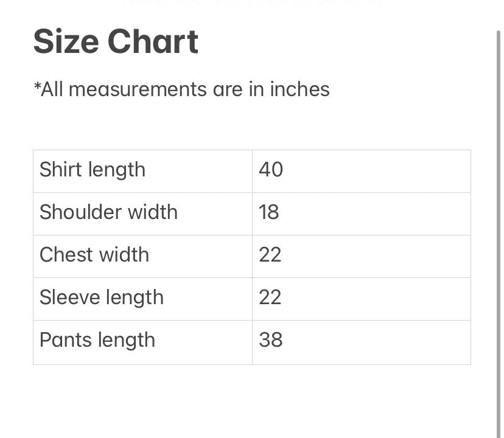Click the Size Chart heading
Viewport: 504px width, 438px height.
[x=116, y=42]
